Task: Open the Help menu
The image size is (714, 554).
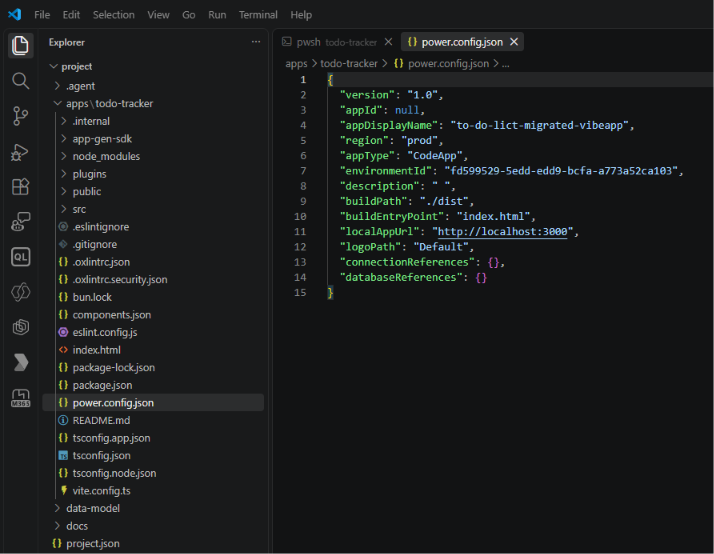Action: tap(301, 15)
